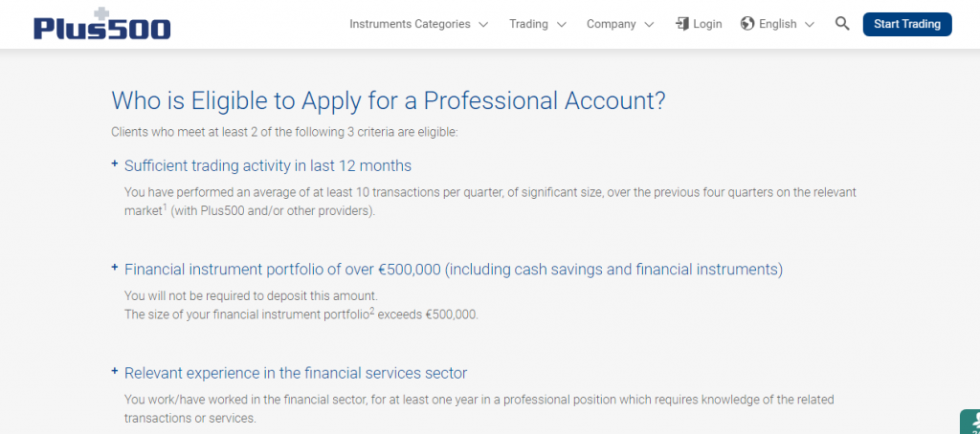
Task: Expand Sufficient trading activity plus icon
Action: [115, 164]
